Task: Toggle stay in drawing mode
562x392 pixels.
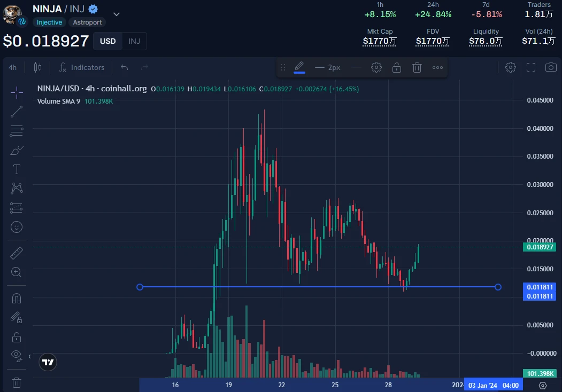Action: pyautogui.click(x=17, y=318)
